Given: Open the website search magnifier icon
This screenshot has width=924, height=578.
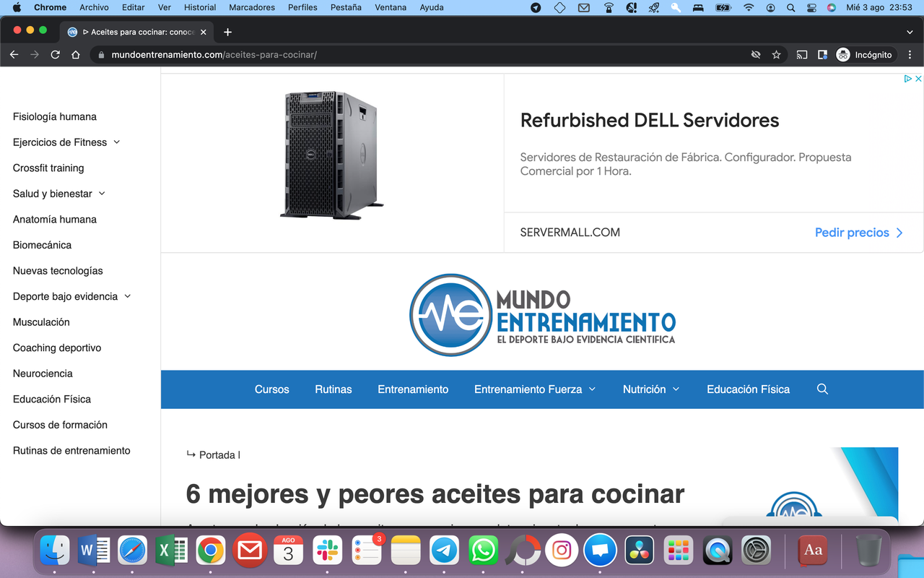Looking at the screenshot, I should [x=822, y=389].
